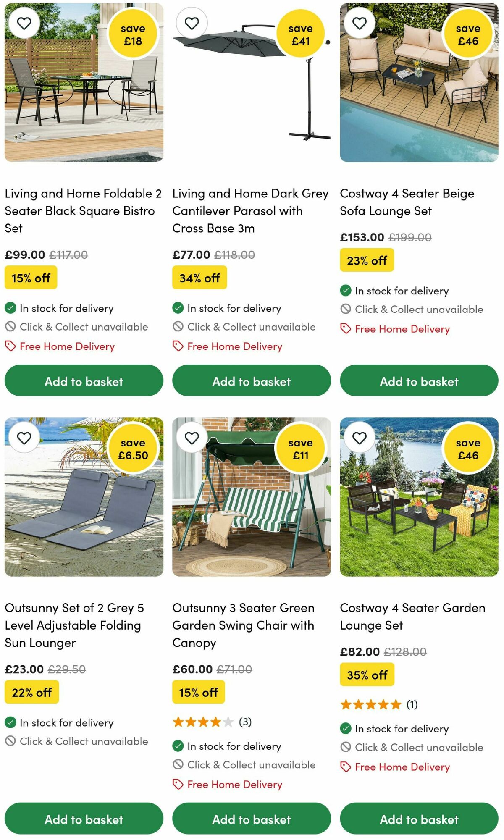Click the heart icon on the Bistro Set
504x840 pixels.
[24, 23]
